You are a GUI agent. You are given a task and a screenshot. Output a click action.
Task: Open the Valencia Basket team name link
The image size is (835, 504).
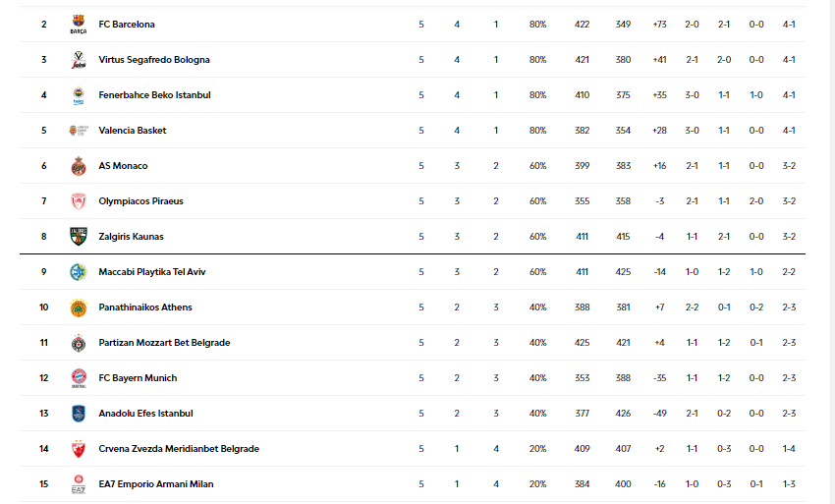tap(133, 131)
